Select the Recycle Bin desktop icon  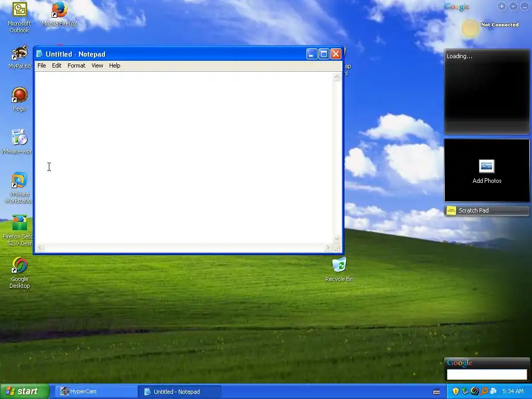point(339,270)
